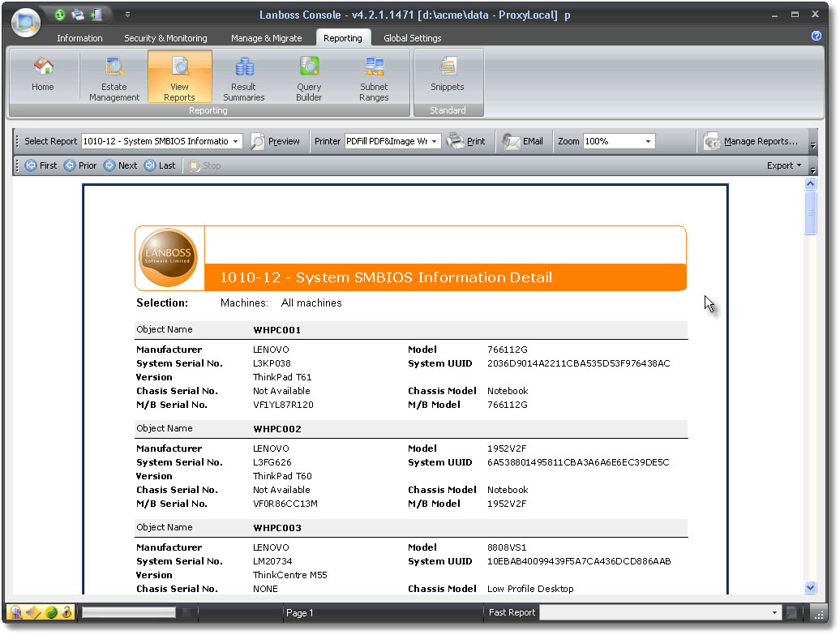Click the padlock status bar icon
The height and width of the screenshot is (635, 840).
click(x=67, y=612)
